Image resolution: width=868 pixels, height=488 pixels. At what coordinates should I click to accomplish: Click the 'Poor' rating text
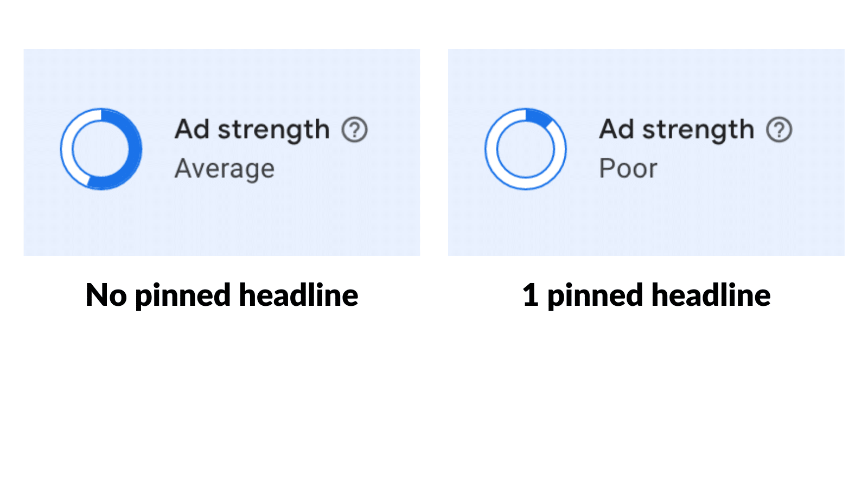click(628, 169)
